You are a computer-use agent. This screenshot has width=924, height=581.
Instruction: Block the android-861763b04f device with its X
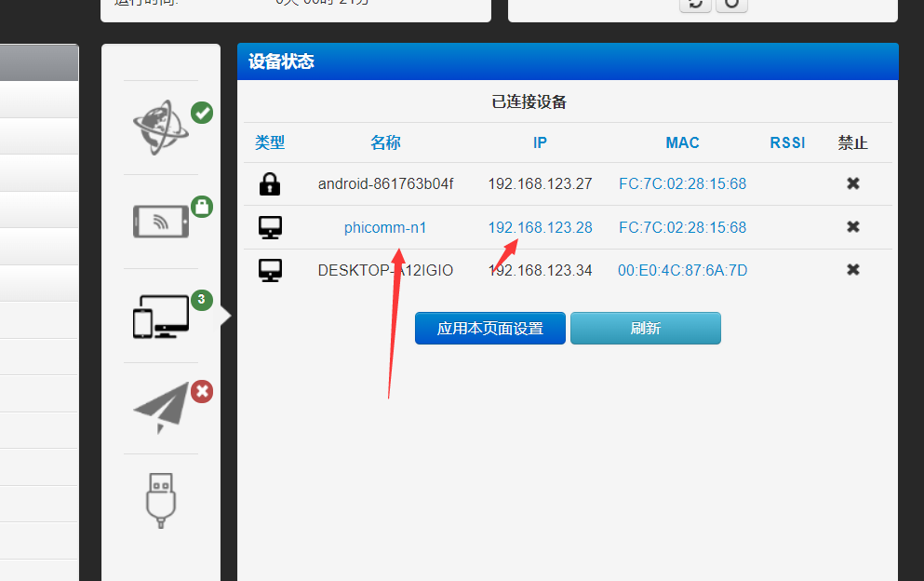(852, 184)
